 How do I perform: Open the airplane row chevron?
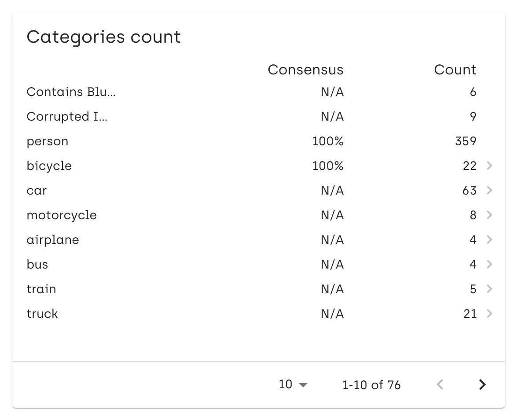pyautogui.click(x=489, y=239)
